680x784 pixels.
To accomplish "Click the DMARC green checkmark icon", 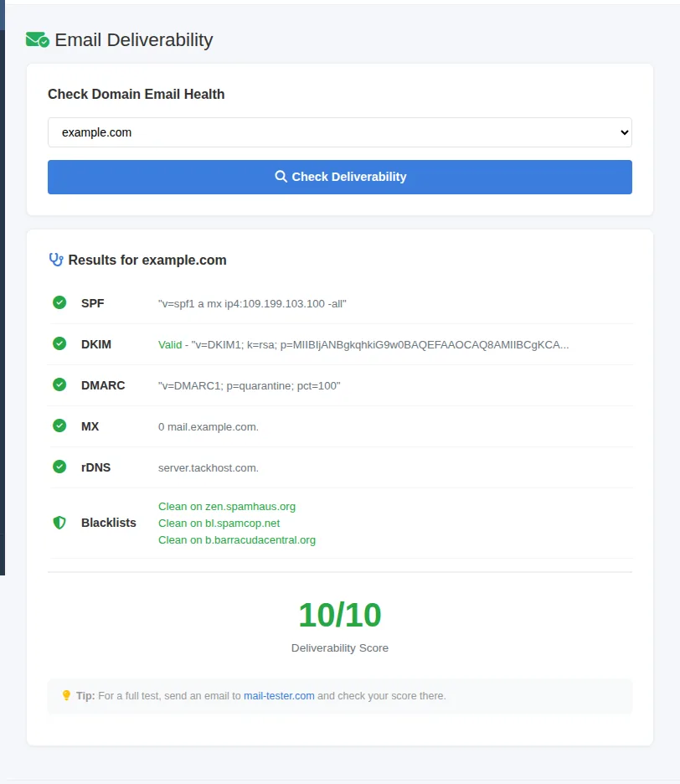I will tap(59, 384).
